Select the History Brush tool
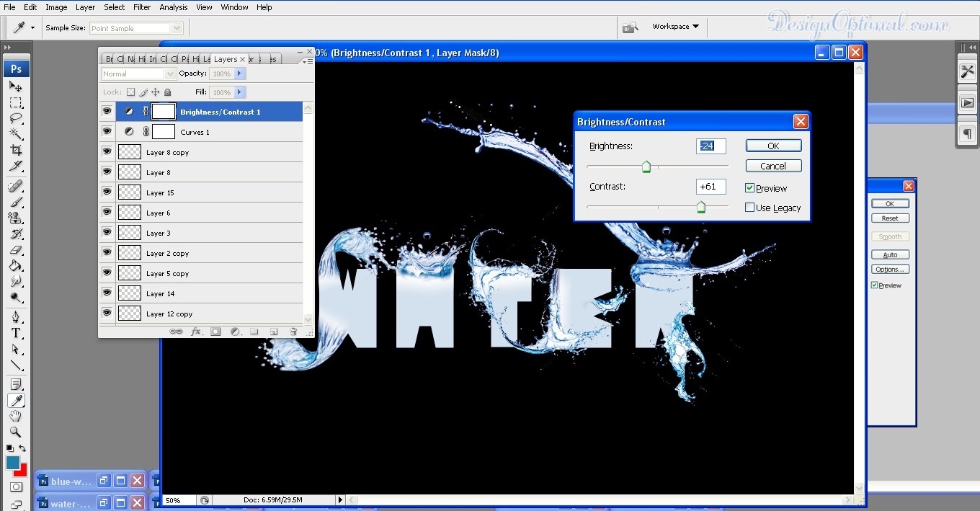This screenshot has width=980, height=511. [16, 234]
